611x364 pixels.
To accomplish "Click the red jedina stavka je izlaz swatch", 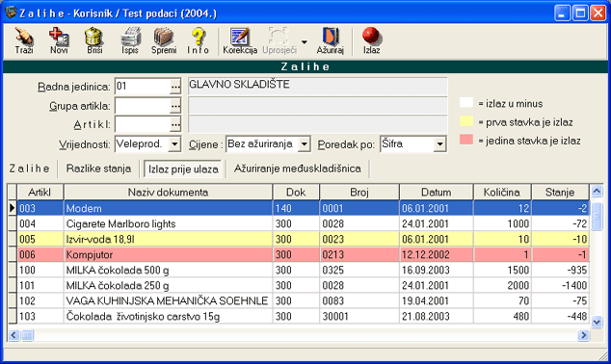I will coord(466,140).
